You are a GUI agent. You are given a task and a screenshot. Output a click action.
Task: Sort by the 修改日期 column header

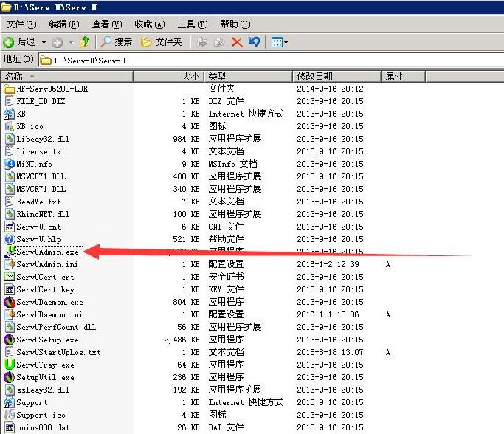tap(336, 77)
